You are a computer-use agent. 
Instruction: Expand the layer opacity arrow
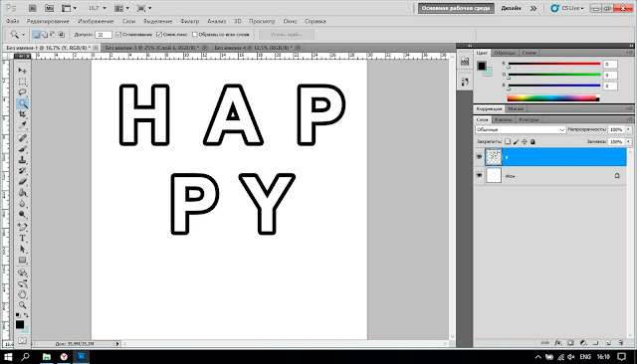coord(628,129)
